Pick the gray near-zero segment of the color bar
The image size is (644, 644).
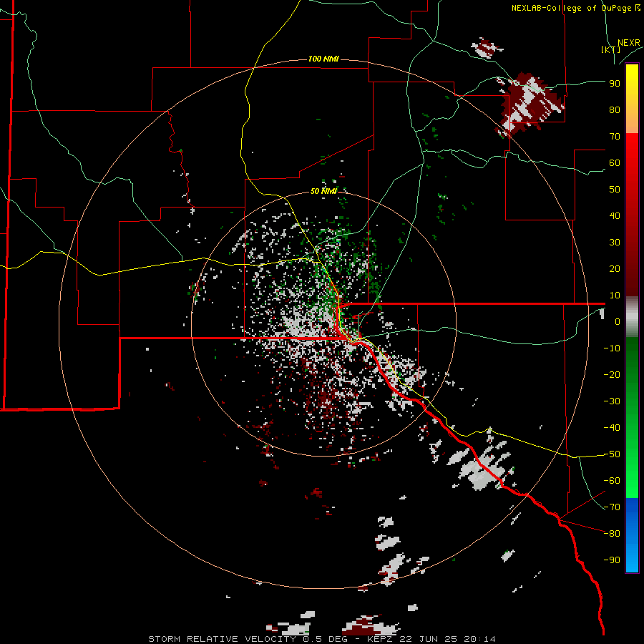click(x=632, y=317)
